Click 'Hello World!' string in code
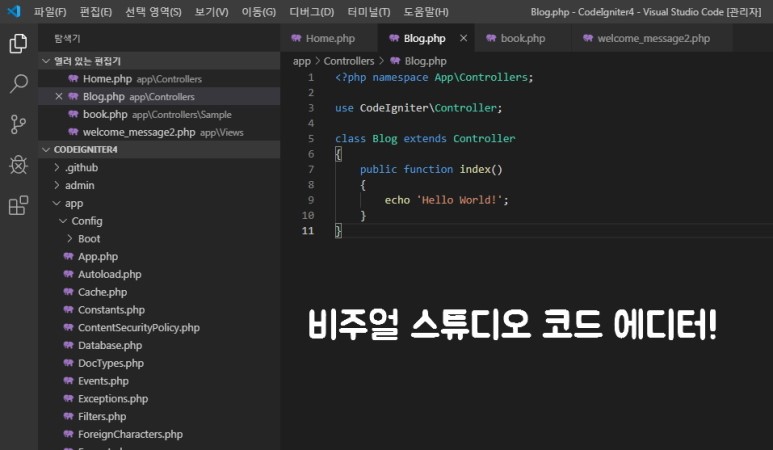Screen dimensions: 773x450 coord(459,200)
